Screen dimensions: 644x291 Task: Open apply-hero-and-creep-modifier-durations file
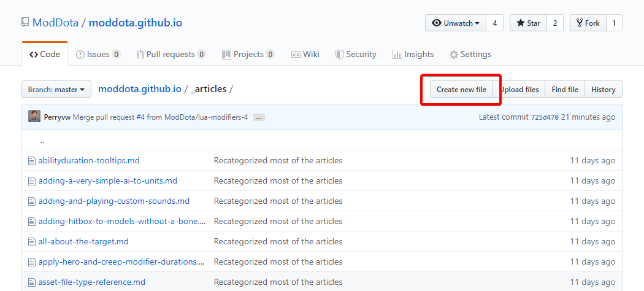(121, 262)
